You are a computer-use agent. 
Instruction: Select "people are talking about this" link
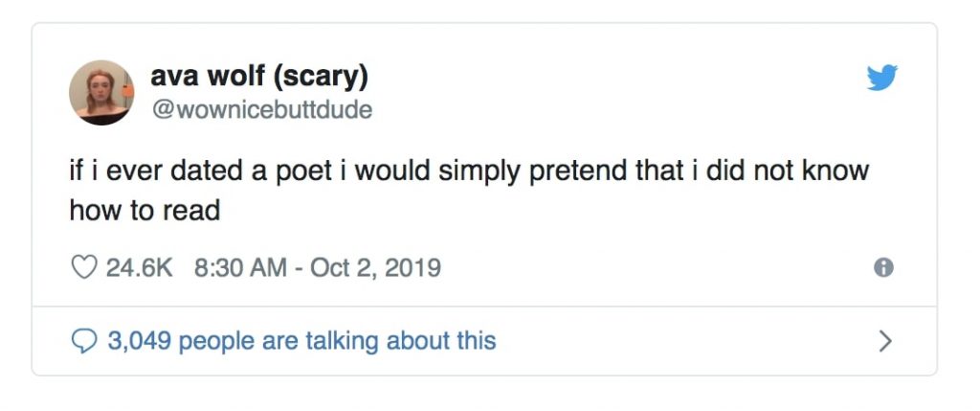(x=337, y=340)
